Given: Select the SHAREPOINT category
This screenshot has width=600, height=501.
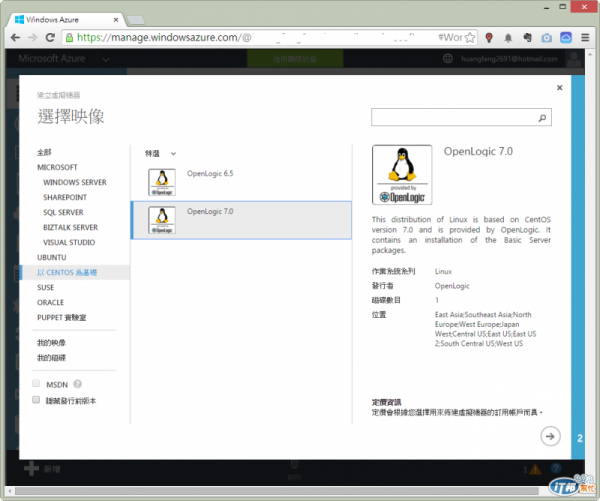Looking at the screenshot, I should click(65, 197).
